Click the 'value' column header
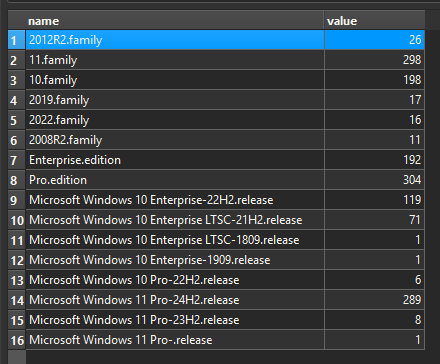Viewport: 440px width, 364px height. pyautogui.click(x=374, y=21)
